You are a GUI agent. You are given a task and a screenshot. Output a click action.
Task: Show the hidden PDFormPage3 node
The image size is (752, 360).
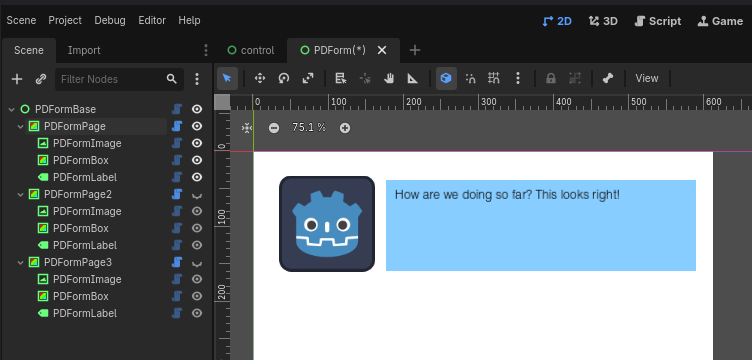(x=197, y=263)
